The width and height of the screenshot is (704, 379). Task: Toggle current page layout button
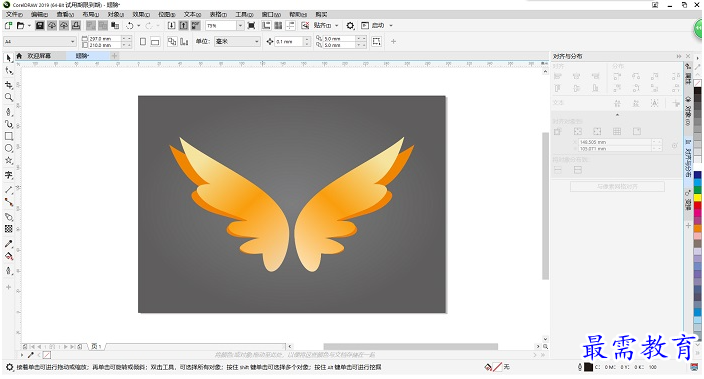(184, 42)
